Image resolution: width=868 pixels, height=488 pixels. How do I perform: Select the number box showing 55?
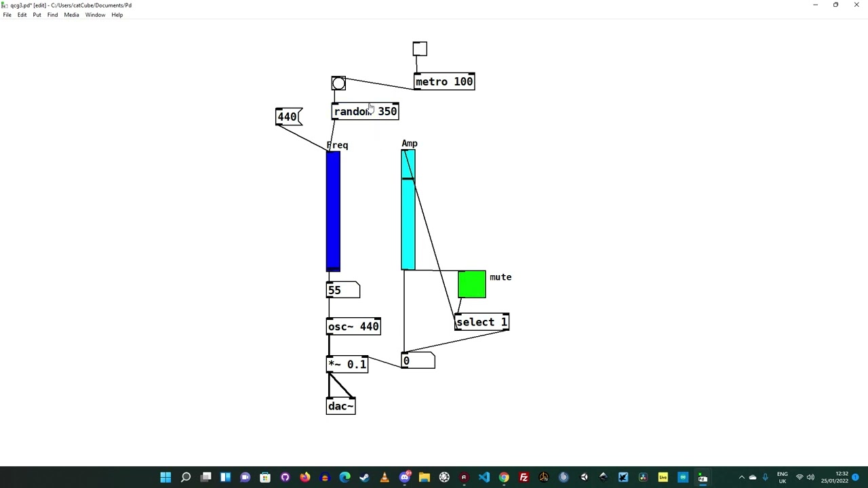[x=343, y=290]
